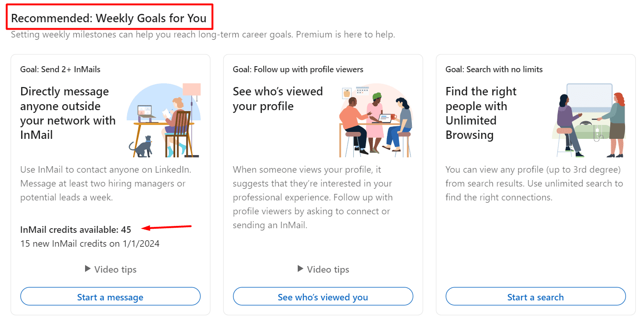
Task: Click Goal: Send 2+ InMails label
Action: tap(61, 69)
